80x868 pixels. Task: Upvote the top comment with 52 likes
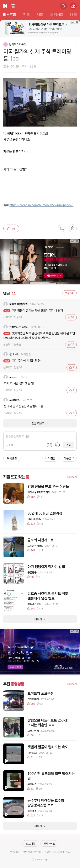pyautogui.click(x=71, y=317)
